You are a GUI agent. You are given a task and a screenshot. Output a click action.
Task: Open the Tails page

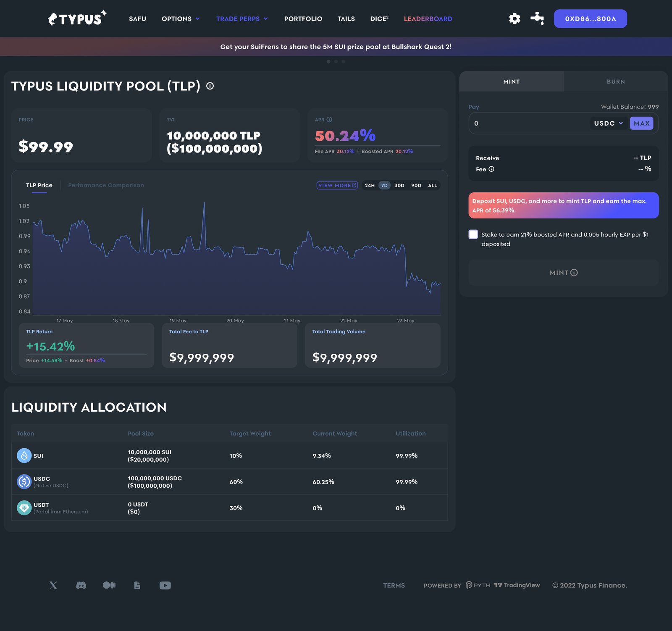tap(346, 19)
